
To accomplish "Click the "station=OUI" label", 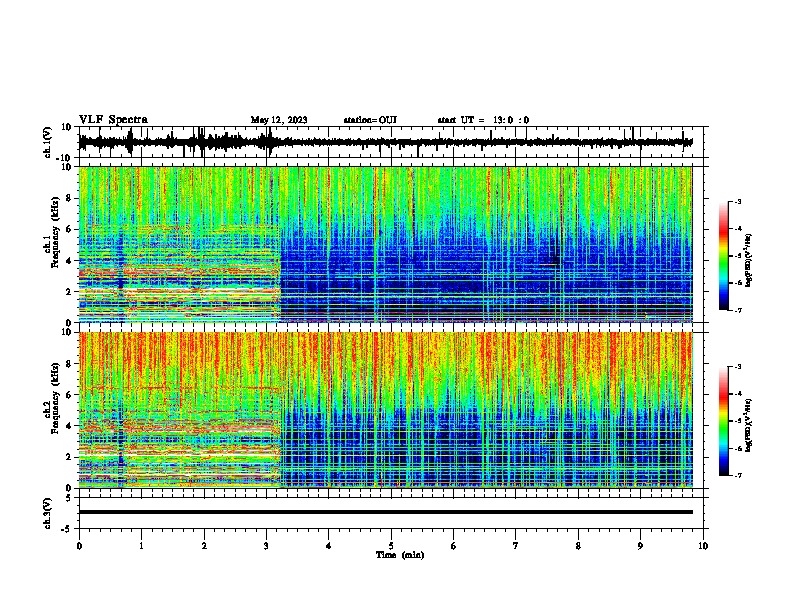I will [370, 120].
